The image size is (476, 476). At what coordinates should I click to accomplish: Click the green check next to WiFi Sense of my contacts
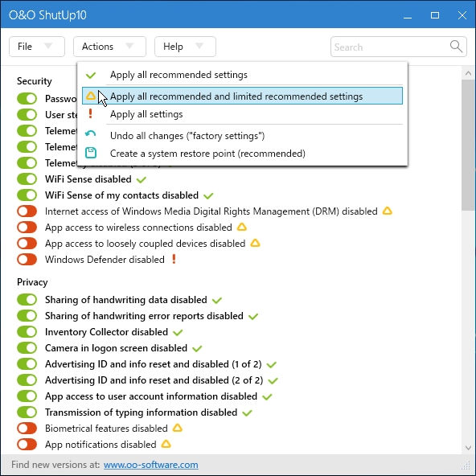[x=208, y=196]
